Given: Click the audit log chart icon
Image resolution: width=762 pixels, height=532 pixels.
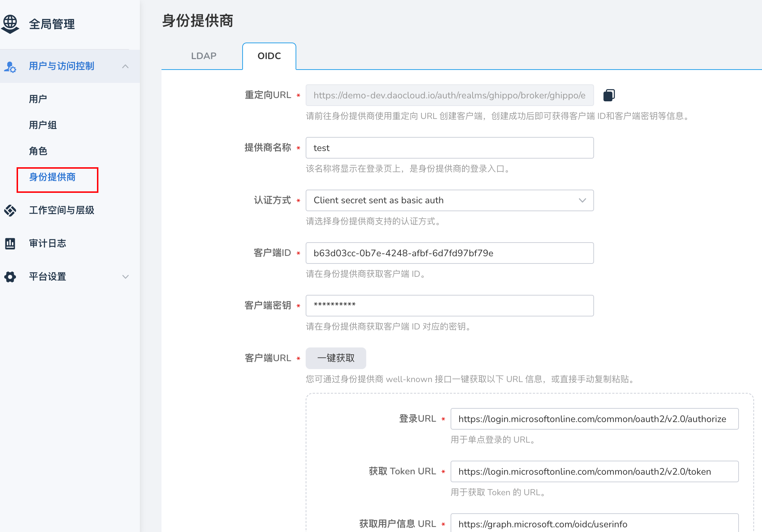Looking at the screenshot, I should (x=10, y=243).
